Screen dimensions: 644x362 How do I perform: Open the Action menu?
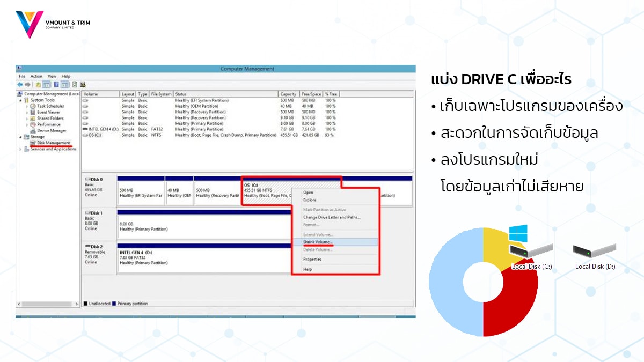tap(35, 76)
